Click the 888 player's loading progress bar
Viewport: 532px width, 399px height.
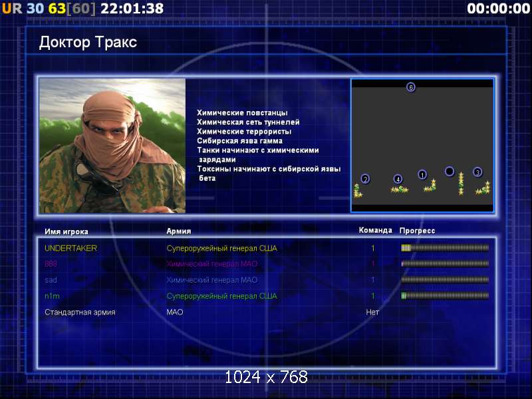click(445, 263)
